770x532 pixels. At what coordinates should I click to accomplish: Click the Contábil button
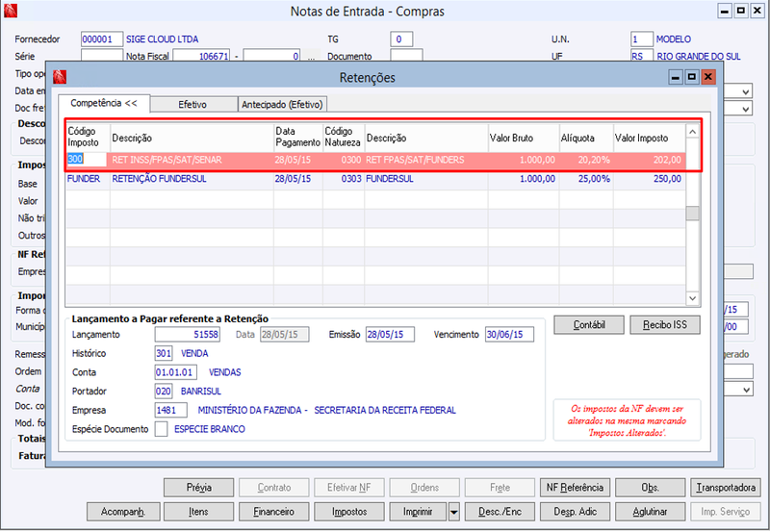(x=589, y=325)
